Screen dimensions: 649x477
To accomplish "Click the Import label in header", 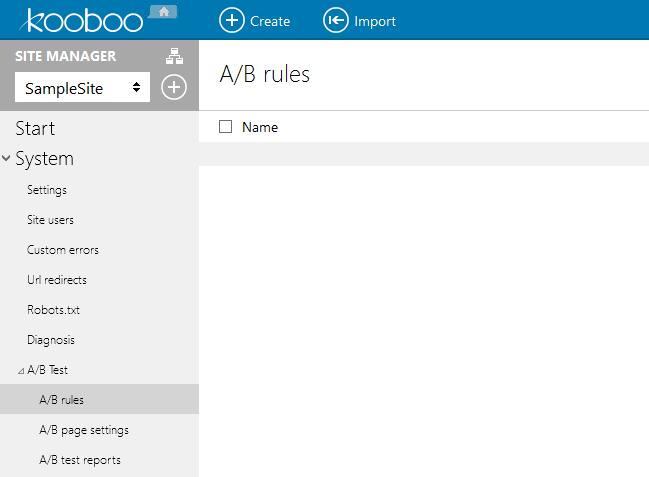I will click(x=375, y=22).
